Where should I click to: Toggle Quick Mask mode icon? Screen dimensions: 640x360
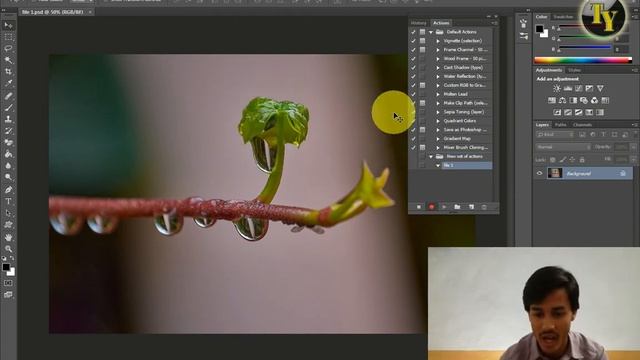[x=8, y=283]
